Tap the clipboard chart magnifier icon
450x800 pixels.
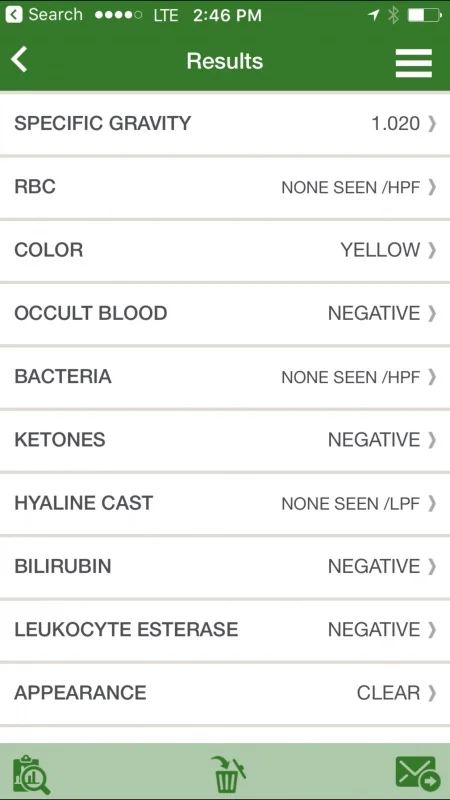[x=31, y=774]
